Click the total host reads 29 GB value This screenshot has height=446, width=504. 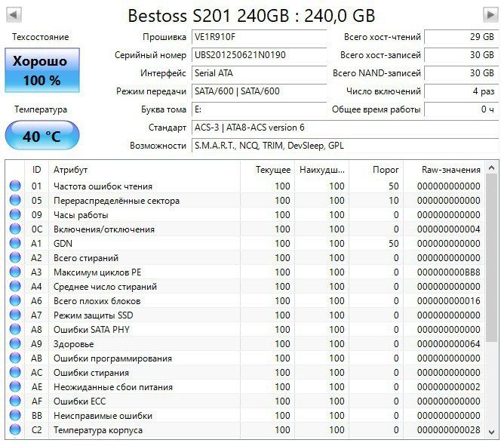(462, 37)
